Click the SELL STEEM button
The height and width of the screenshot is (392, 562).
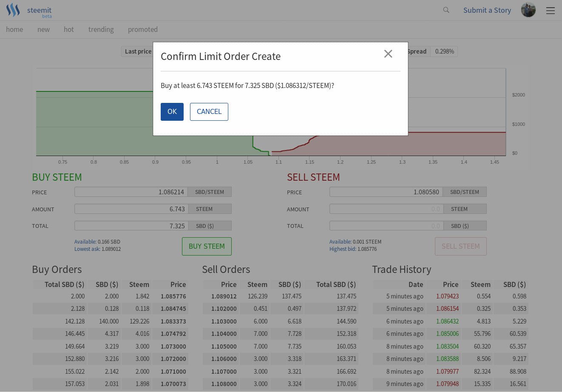461,246
